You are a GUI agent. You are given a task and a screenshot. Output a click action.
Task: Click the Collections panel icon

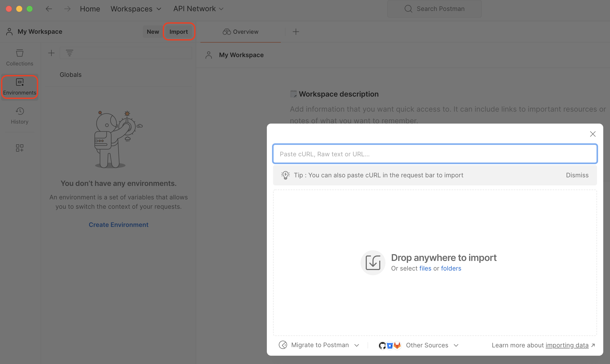tap(19, 53)
